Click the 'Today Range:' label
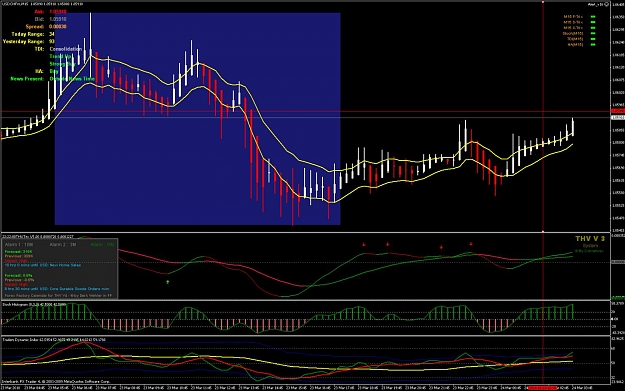Viewport: 625px width, 391px height. click(28, 34)
